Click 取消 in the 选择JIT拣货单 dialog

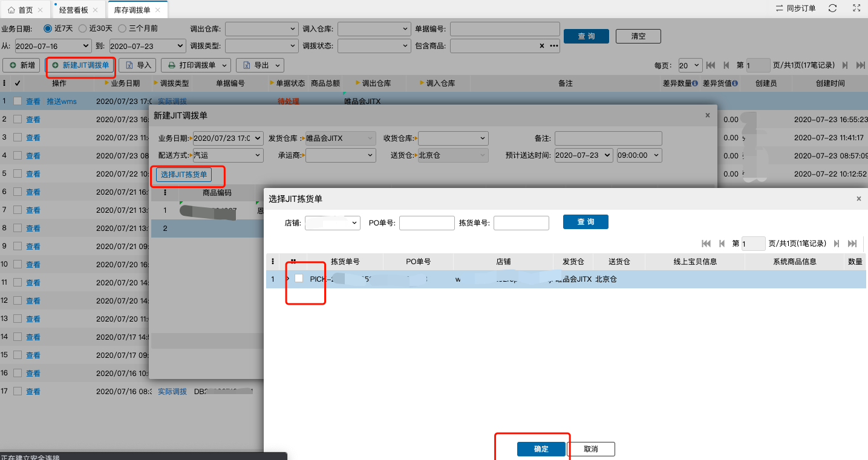pyautogui.click(x=591, y=449)
